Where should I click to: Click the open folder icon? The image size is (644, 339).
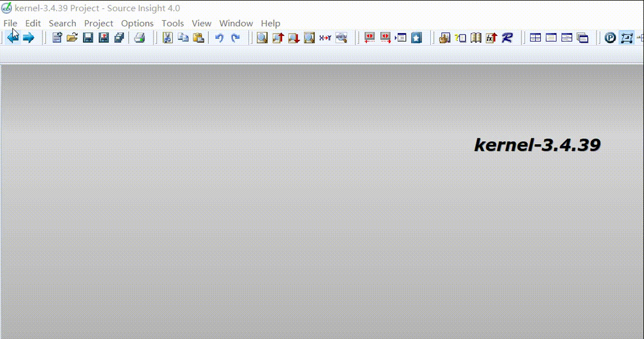click(x=72, y=38)
